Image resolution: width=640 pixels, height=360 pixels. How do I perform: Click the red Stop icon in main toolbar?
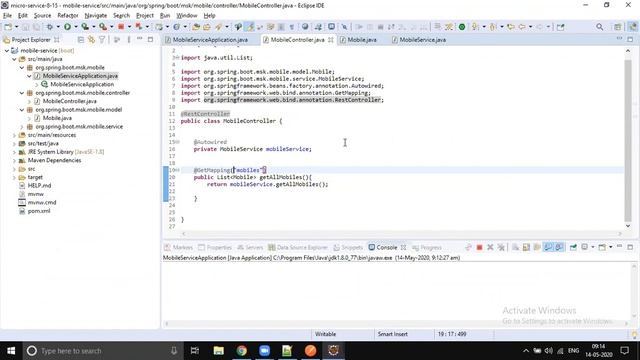(x=121, y=27)
